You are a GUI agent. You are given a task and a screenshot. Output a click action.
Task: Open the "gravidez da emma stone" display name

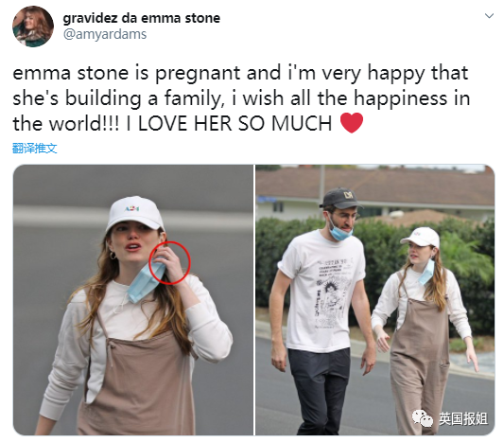tap(142, 18)
